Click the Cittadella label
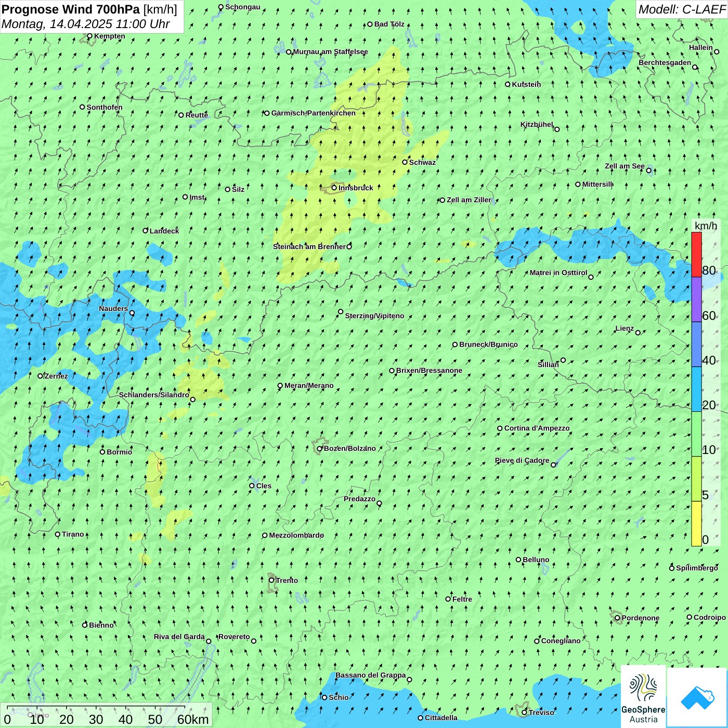The width and height of the screenshot is (728, 728). [x=441, y=718]
